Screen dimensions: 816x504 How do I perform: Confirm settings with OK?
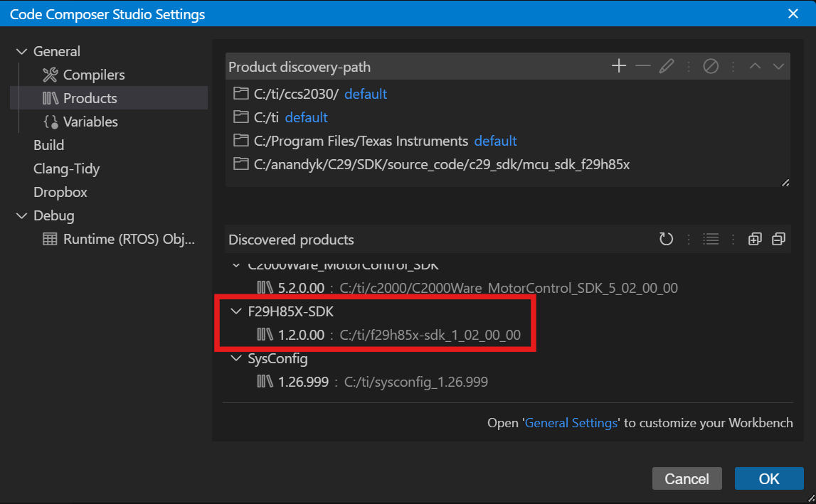click(769, 478)
